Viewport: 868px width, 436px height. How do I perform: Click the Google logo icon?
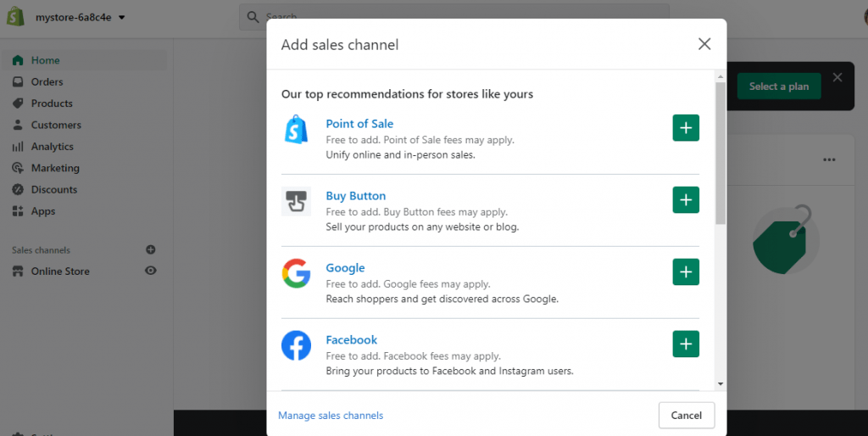[x=296, y=273]
